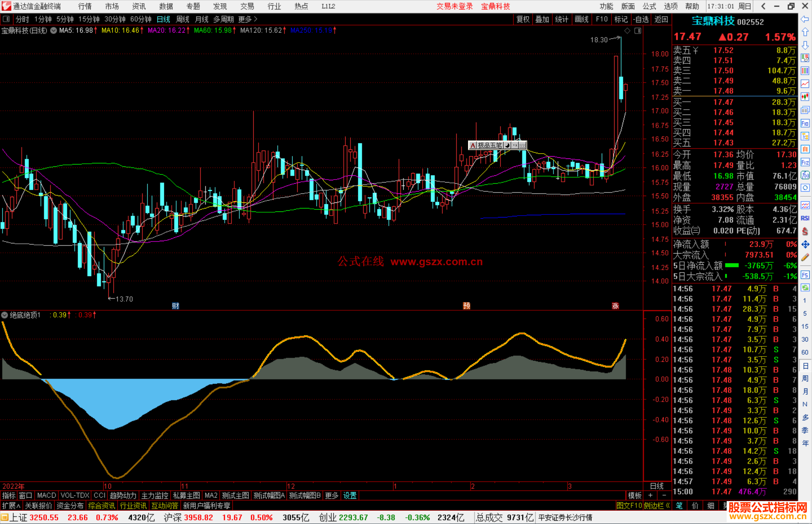Click the candlestick chart sidebar icon

(x=805, y=97)
